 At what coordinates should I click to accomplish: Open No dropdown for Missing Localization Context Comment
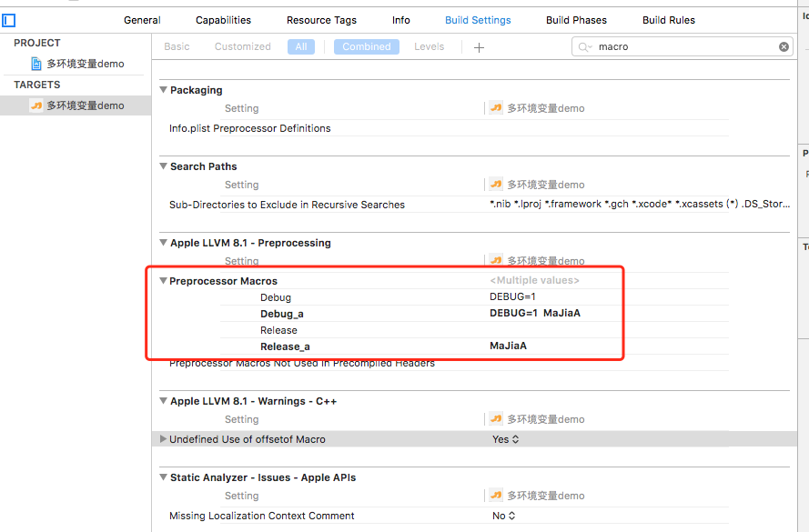(503, 516)
